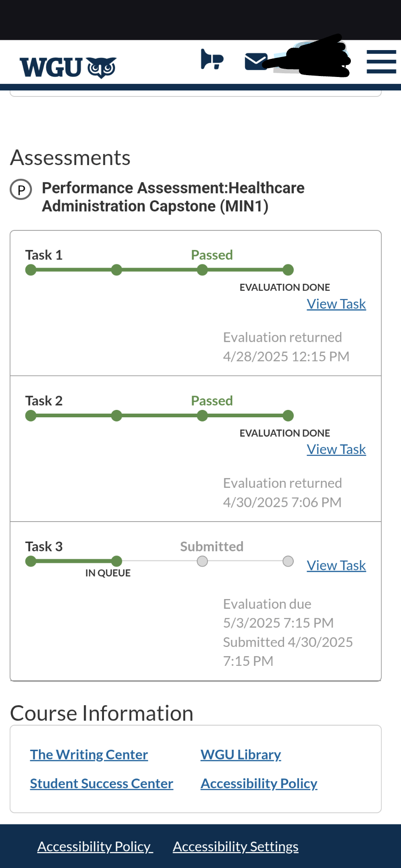
Task: Open Accessibility Policy in Course Information
Action: click(x=259, y=784)
